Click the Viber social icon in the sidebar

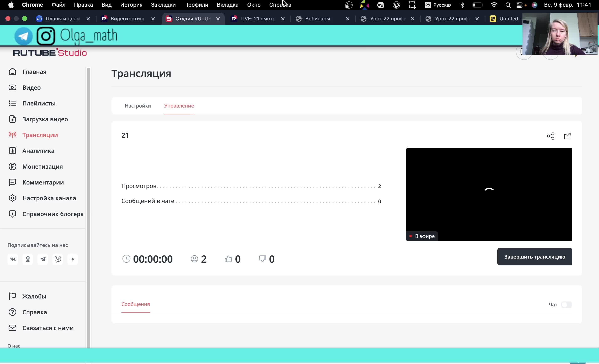pos(58,259)
